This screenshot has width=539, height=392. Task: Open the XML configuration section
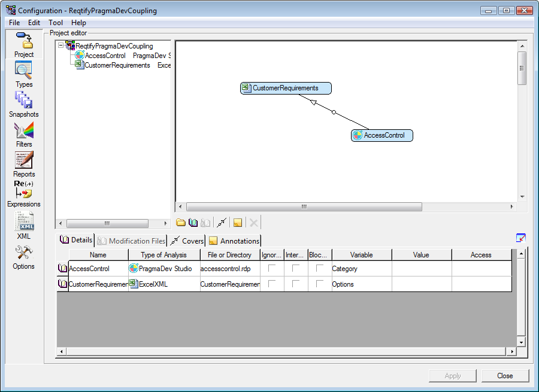[24, 225]
